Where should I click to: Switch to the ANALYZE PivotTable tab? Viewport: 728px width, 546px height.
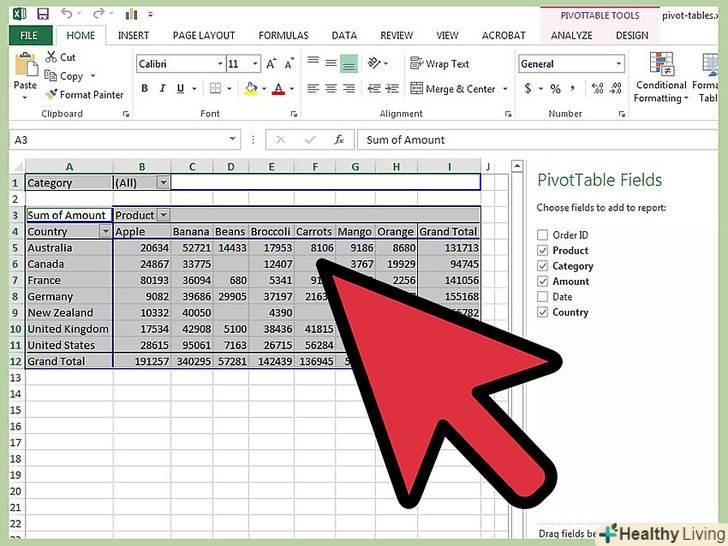pos(572,35)
